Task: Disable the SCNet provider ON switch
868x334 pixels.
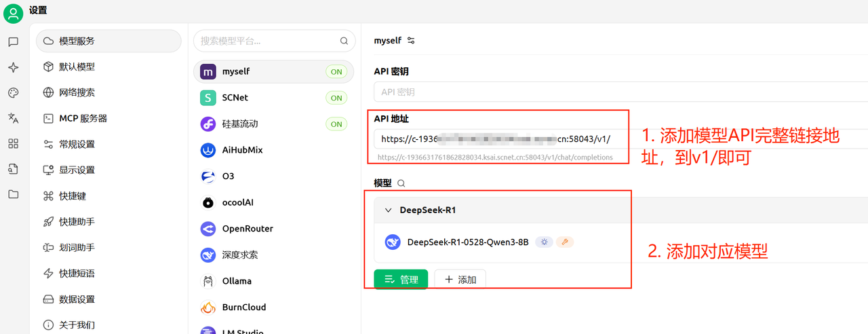Action: tap(336, 98)
